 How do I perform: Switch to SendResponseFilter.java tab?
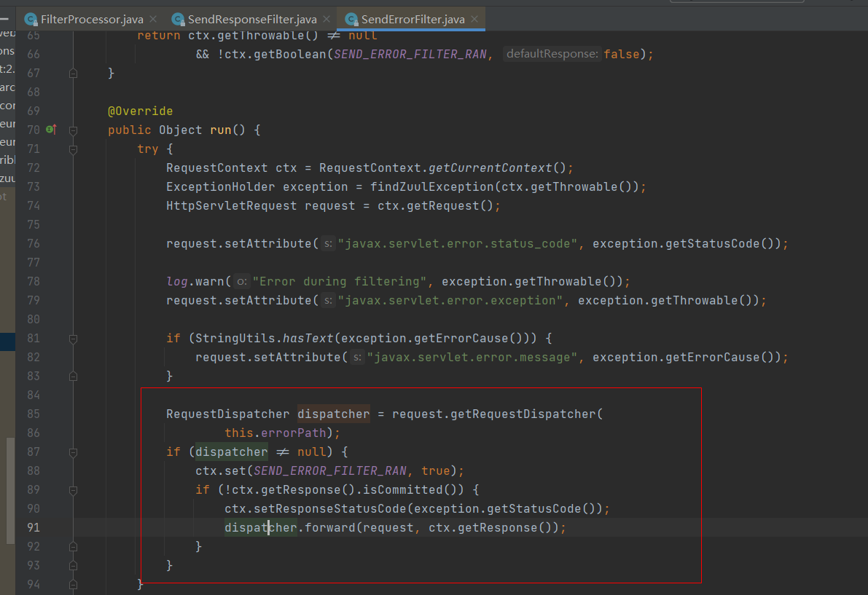(252, 20)
